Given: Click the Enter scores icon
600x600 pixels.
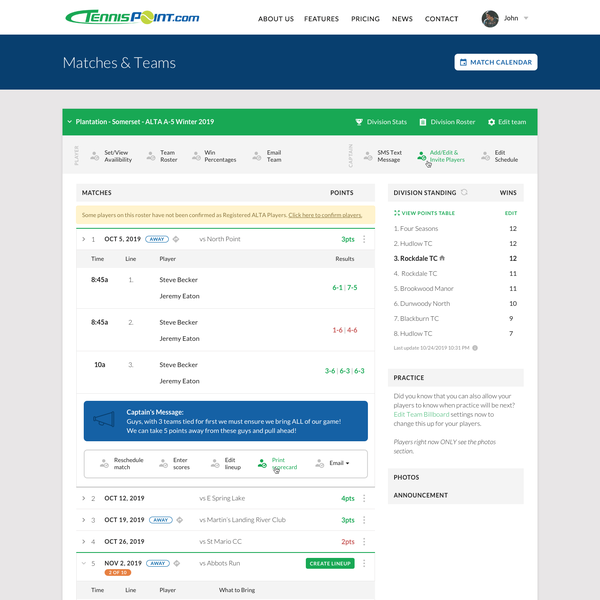Looking at the screenshot, I should point(161,463).
